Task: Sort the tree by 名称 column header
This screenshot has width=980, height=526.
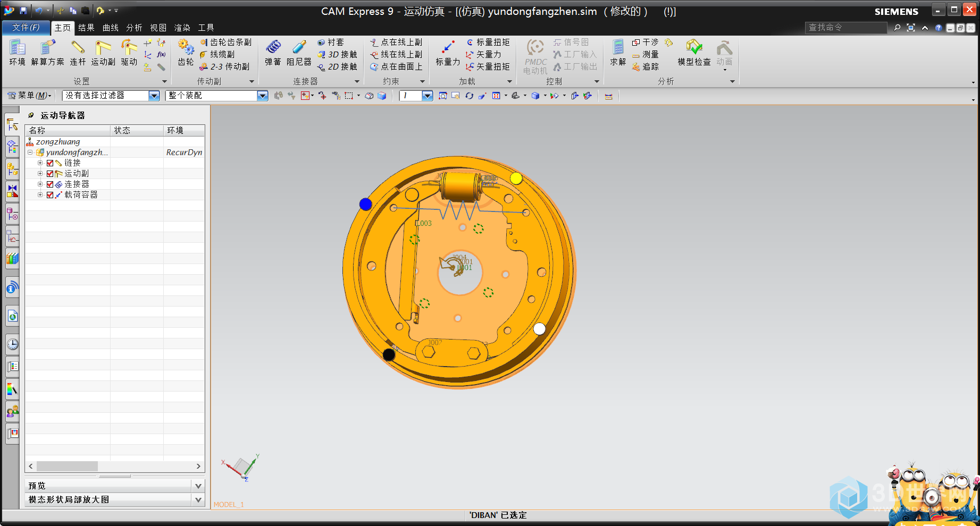Action: click(68, 130)
